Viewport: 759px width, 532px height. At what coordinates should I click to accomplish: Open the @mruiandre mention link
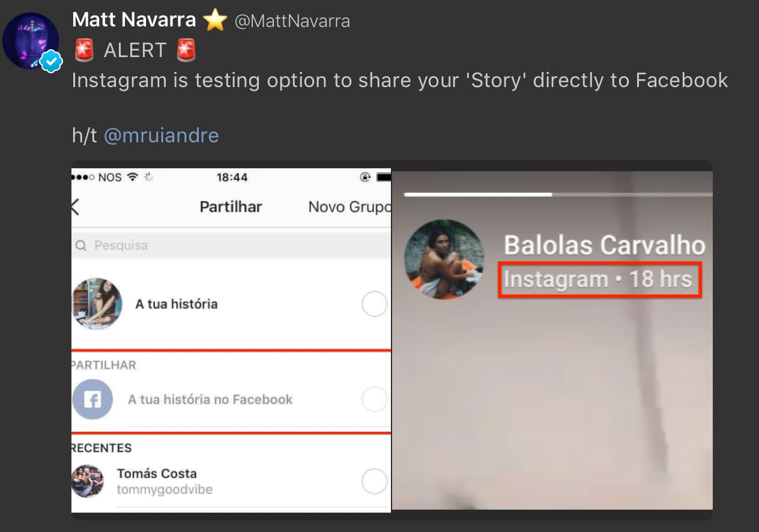point(162,135)
